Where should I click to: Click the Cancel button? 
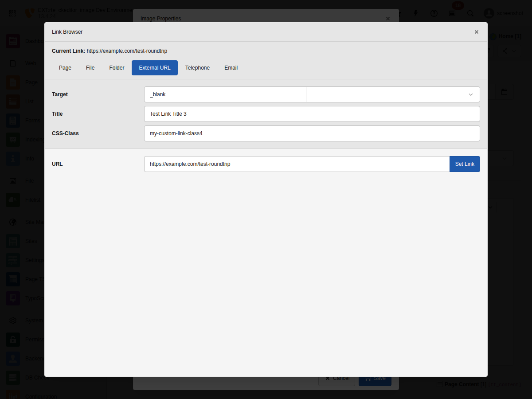[336, 378]
